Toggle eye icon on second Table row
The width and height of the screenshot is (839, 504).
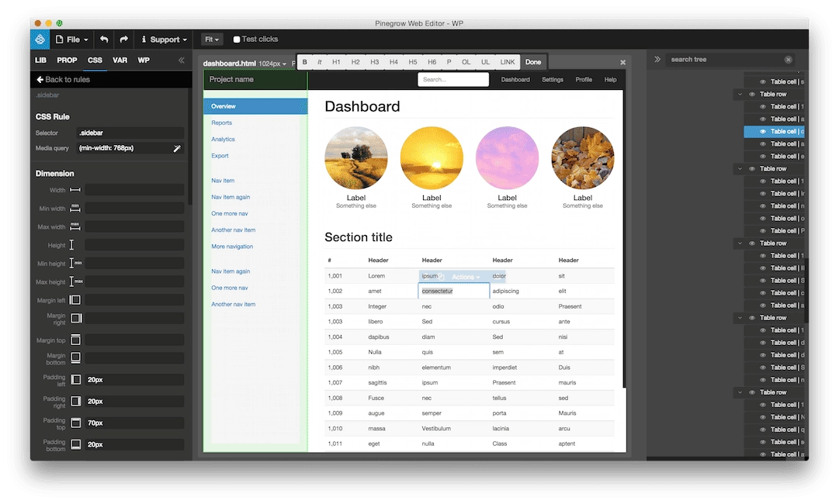[752, 169]
